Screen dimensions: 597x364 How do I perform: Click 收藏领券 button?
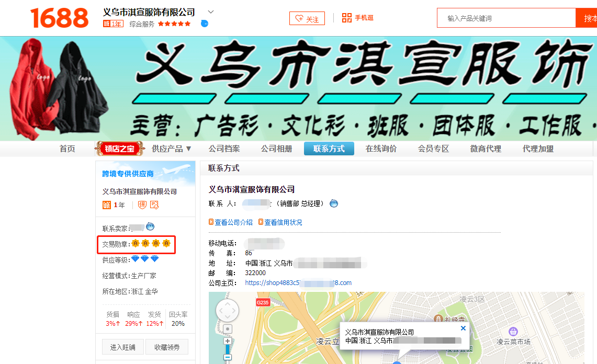[x=167, y=347]
